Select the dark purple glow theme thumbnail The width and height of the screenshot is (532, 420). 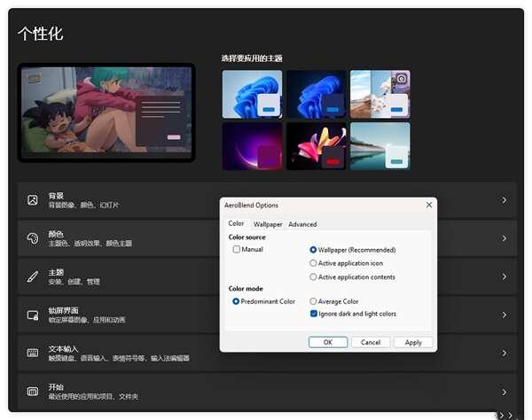pyautogui.click(x=252, y=145)
